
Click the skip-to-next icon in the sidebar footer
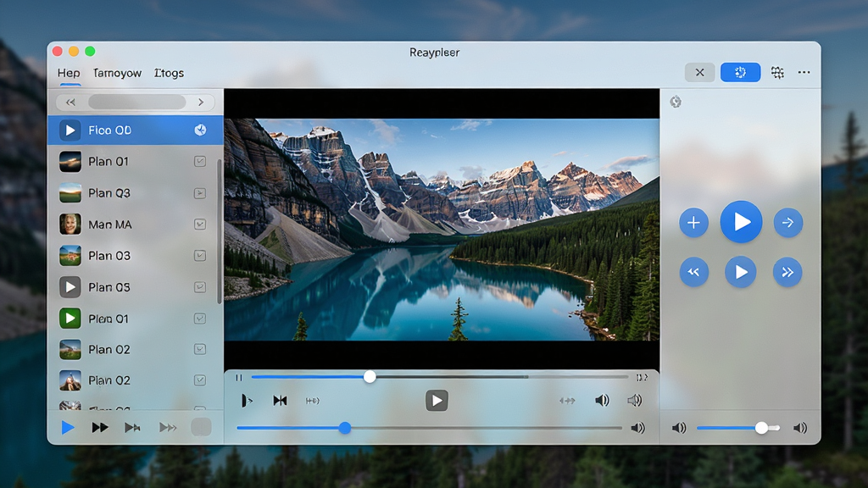click(x=132, y=427)
